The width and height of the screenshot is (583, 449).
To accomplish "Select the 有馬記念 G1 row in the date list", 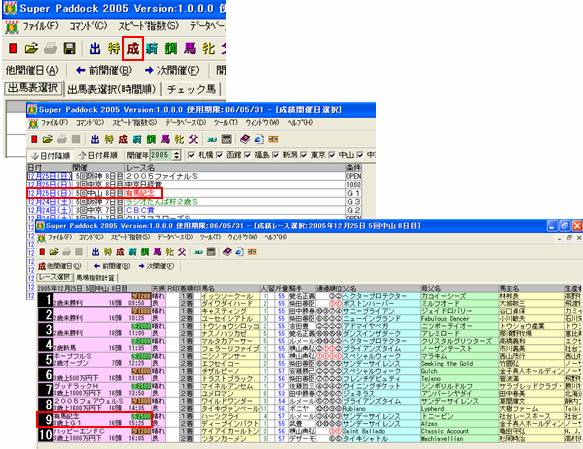I will point(193,193).
